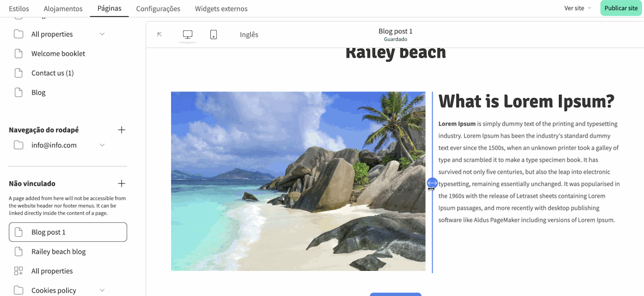Switch to mobile preview icon
This screenshot has height=296, width=644.
(x=213, y=34)
